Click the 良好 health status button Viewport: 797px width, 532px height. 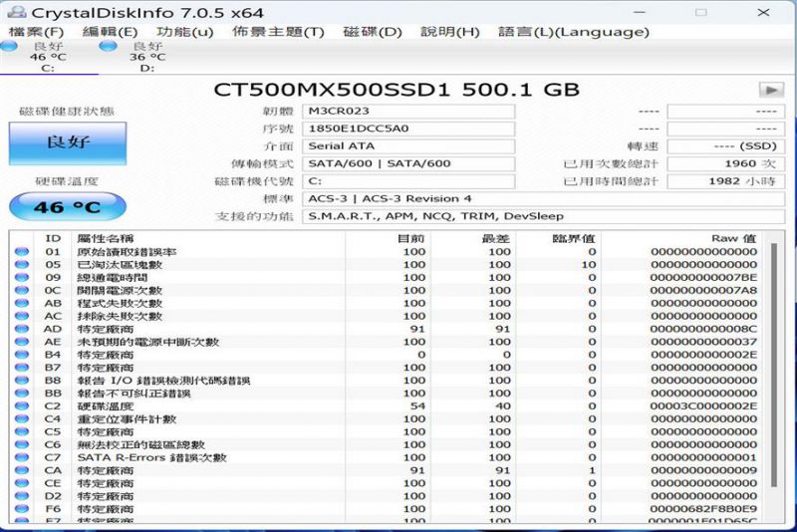click(68, 142)
